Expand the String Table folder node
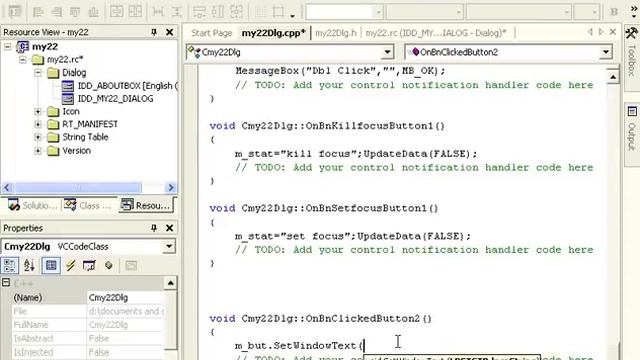Image resolution: width=640 pixels, height=360 pixels. pos(38,137)
